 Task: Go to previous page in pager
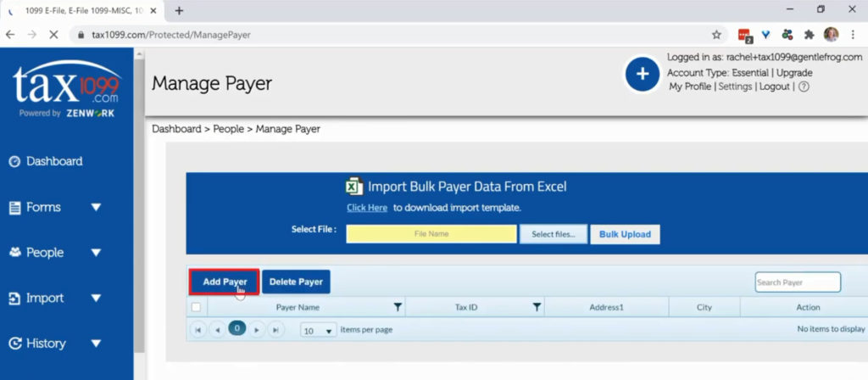tap(218, 330)
